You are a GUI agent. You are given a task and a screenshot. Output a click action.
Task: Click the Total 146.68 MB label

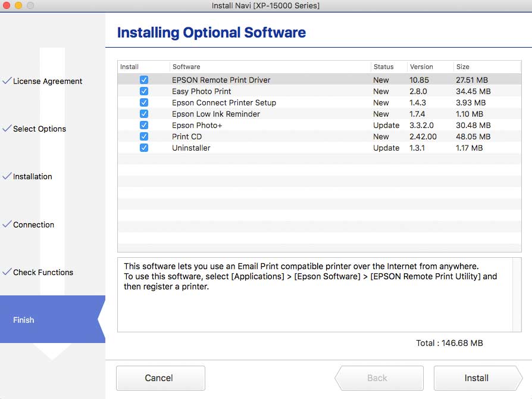click(449, 343)
